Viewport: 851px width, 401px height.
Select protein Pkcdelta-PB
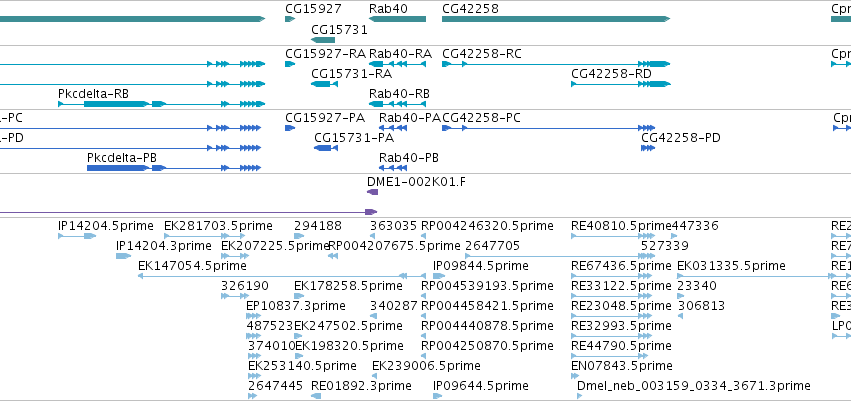click(174, 168)
